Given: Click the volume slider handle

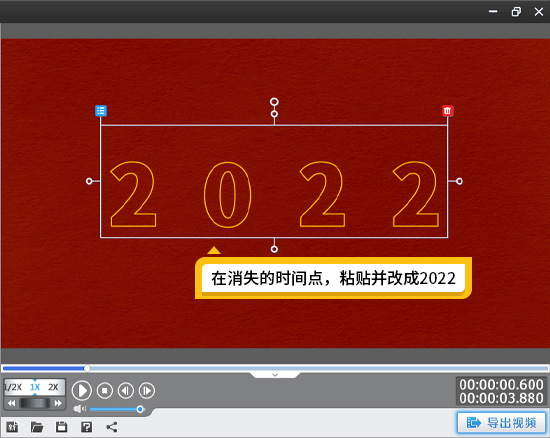Looking at the screenshot, I should pos(140,409).
